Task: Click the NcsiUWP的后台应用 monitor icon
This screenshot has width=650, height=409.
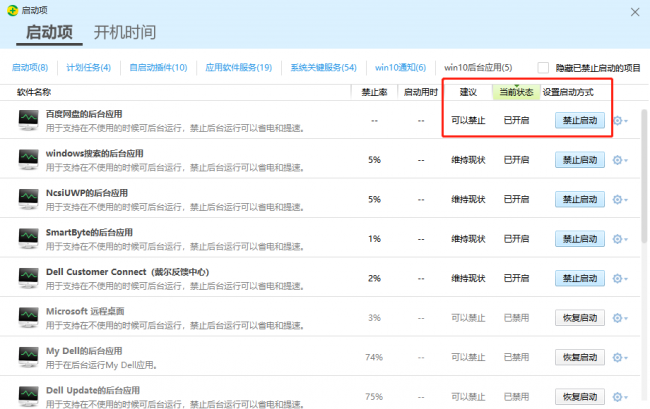Action: (29, 199)
